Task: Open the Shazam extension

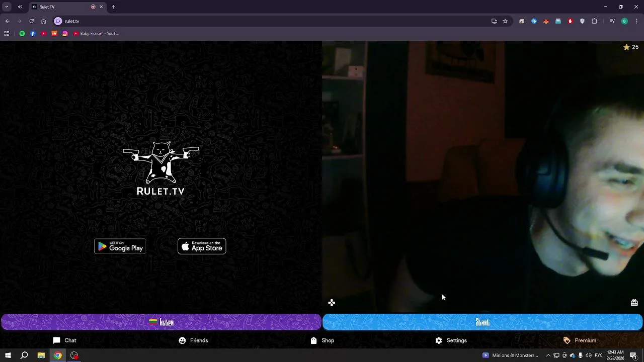Action: coord(534,21)
